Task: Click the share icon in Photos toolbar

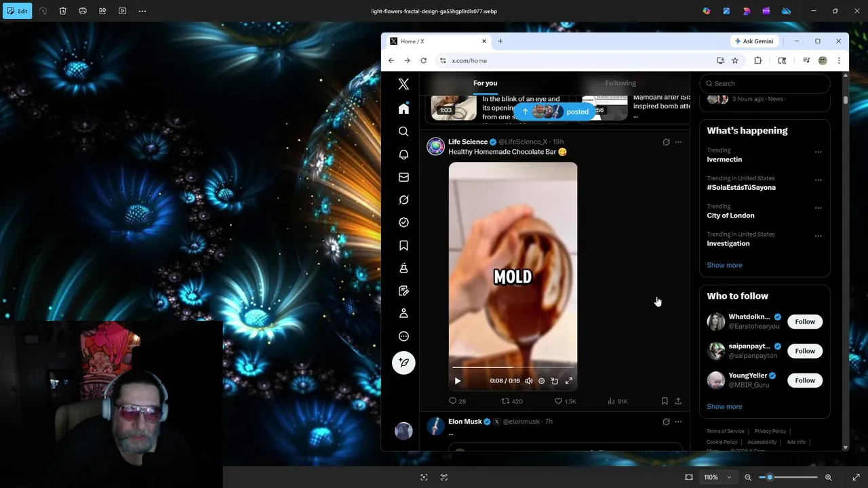Action: (x=102, y=11)
